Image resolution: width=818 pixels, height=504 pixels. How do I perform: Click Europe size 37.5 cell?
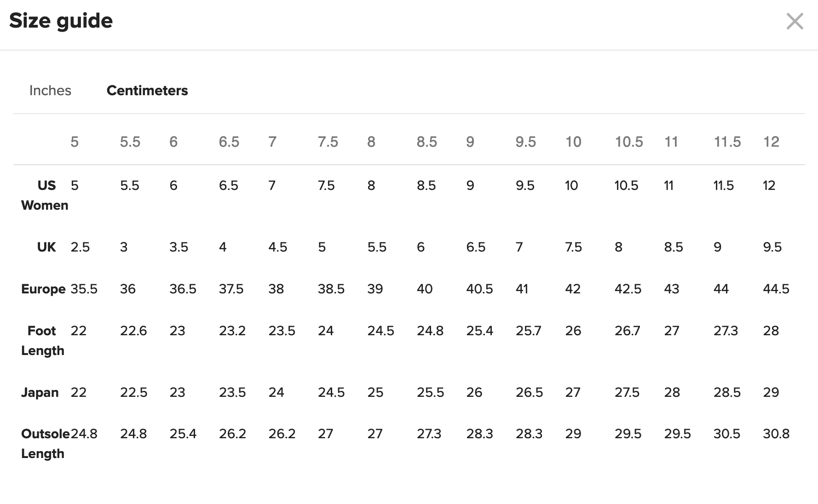tap(231, 289)
